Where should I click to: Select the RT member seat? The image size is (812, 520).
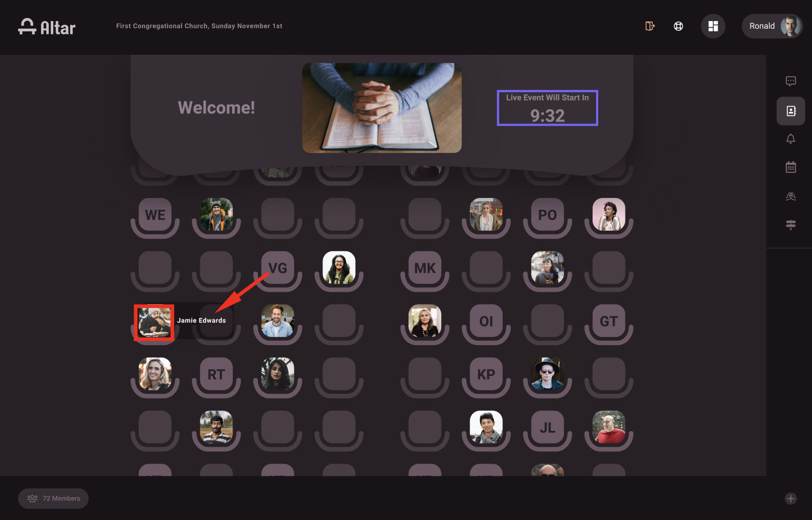pyautogui.click(x=216, y=374)
